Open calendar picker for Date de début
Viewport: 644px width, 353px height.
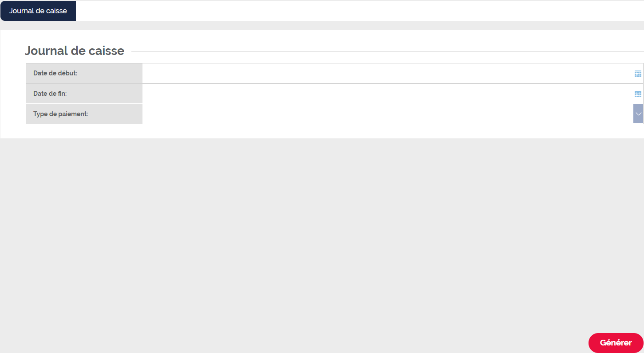click(638, 74)
